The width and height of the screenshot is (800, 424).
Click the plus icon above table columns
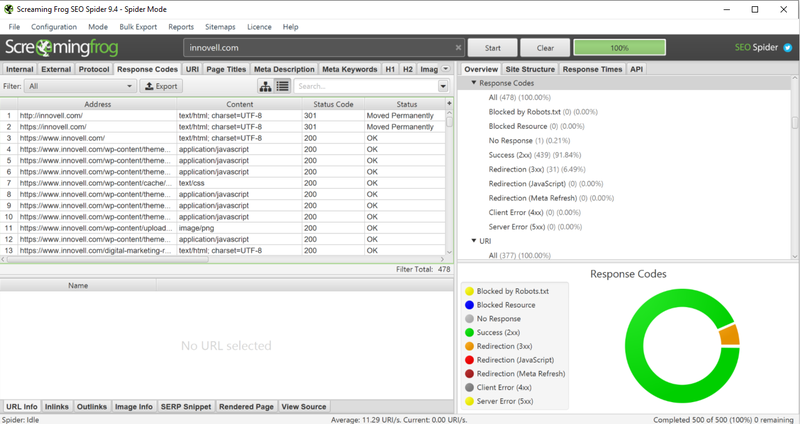pyautogui.click(x=449, y=104)
